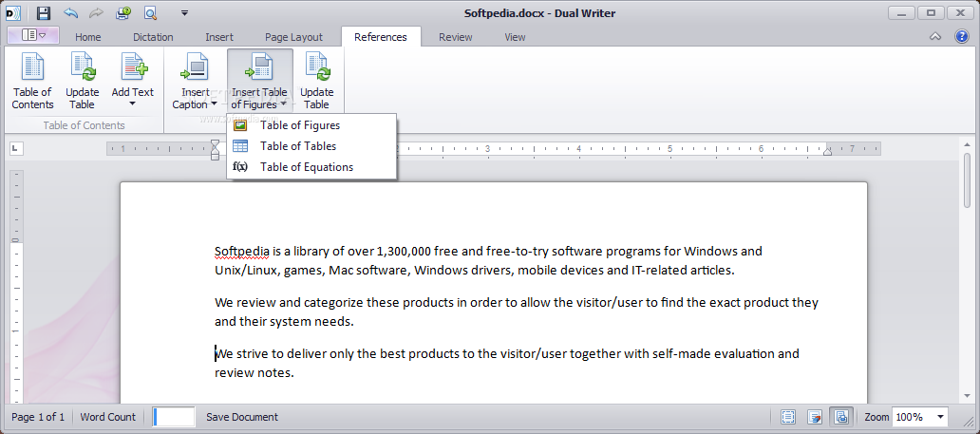Switch to the Home tab
The width and height of the screenshot is (980, 434).
88,37
